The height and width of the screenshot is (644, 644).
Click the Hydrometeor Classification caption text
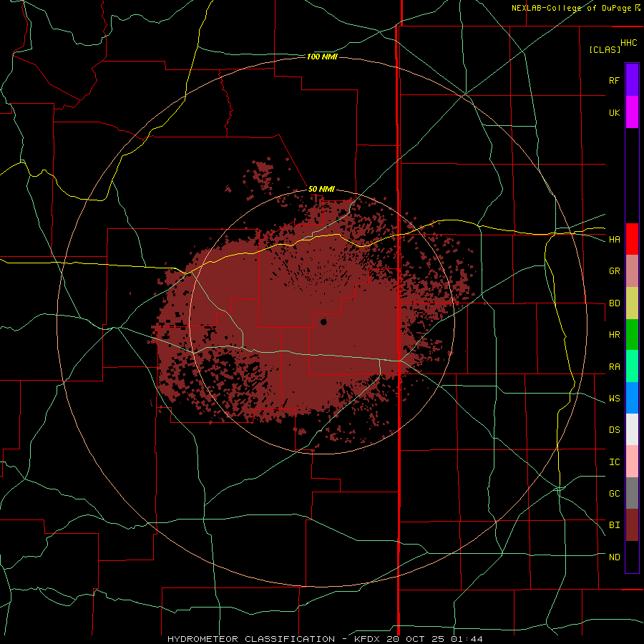click(x=250, y=639)
